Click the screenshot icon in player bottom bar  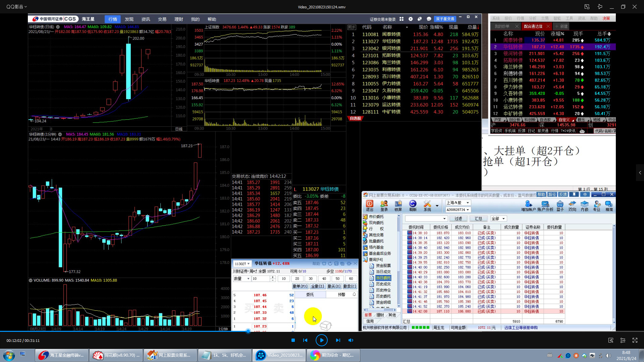click(611, 340)
